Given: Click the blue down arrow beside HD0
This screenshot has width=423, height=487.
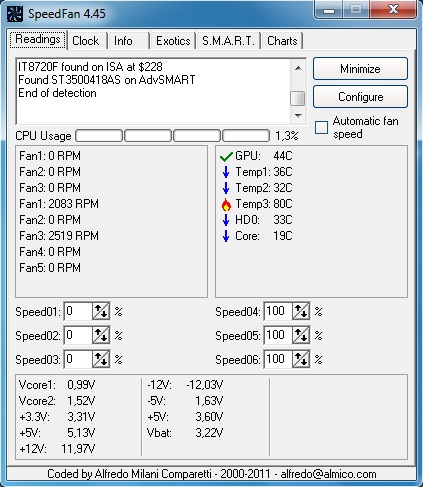Looking at the screenshot, I should coord(226,220).
